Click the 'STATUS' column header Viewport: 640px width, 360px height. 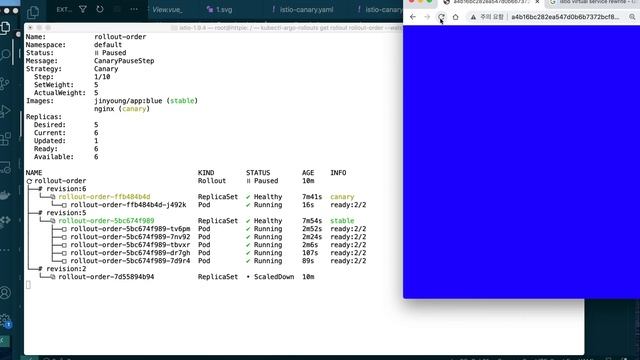[258, 173]
